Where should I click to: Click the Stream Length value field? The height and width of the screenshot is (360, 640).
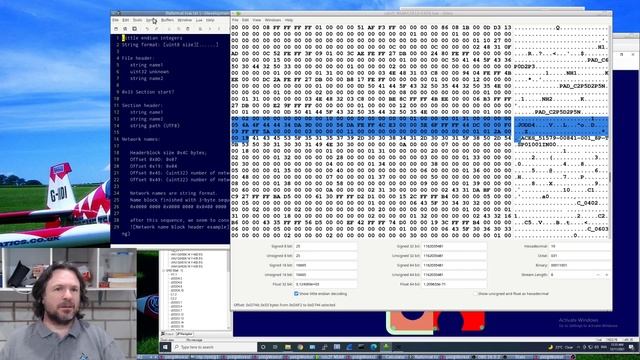(x=571, y=275)
